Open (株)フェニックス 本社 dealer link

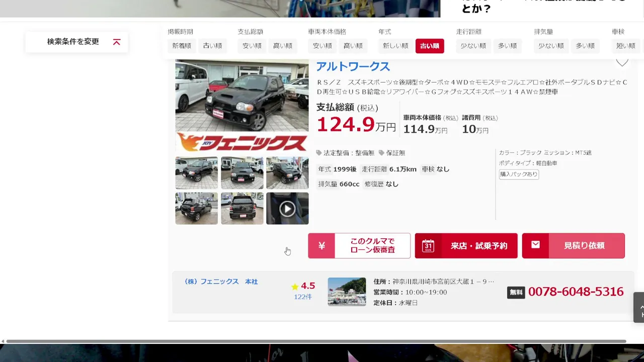(221, 282)
